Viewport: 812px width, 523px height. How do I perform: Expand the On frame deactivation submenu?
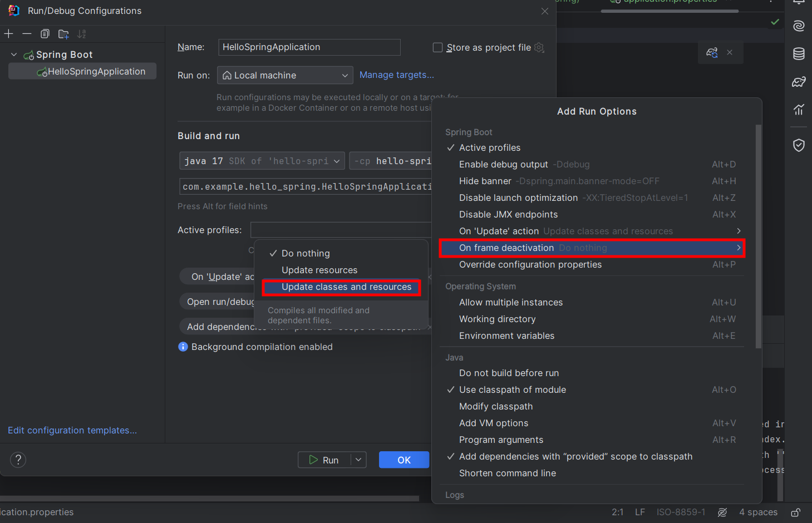pyautogui.click(x=592, y=248)
